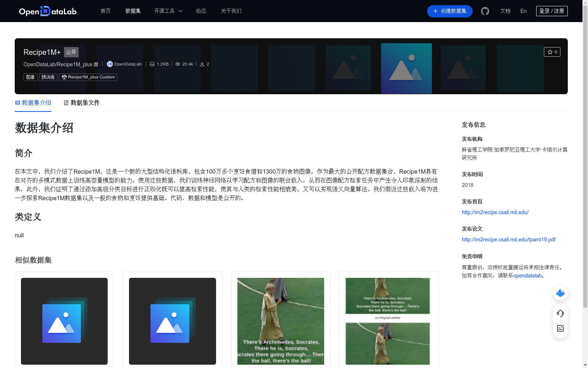Open the 数据集 menu item
This screenshot has height=368, width=588.
pyautogui.click(x=133, y=11)
